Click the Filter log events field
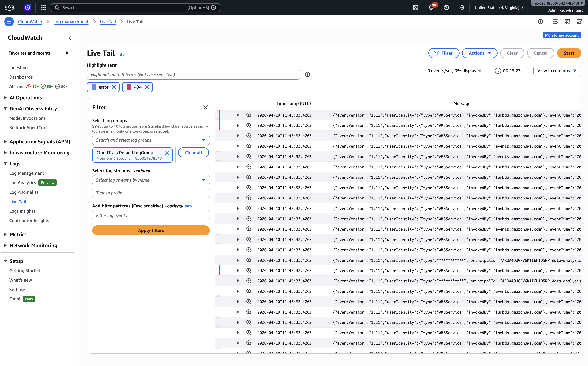Screen dimensions: 588x366 point(151,215)
